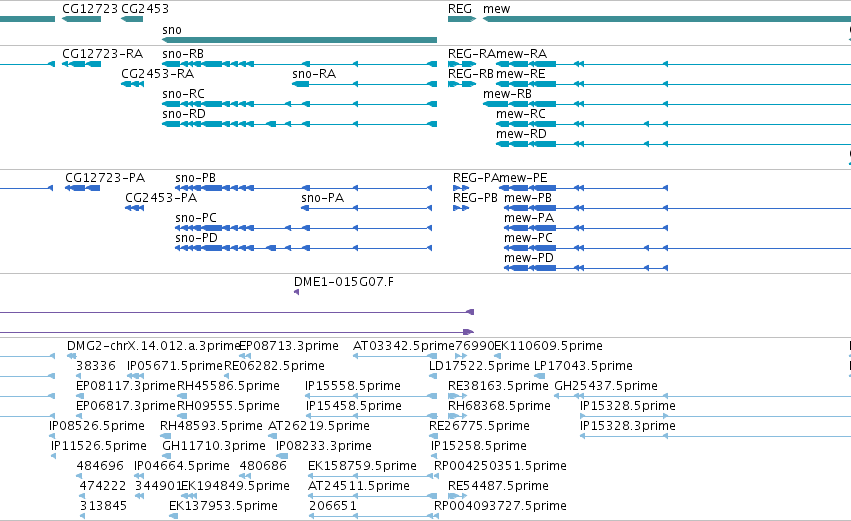Select the mew-RC transcript label
Screen dimensions: 851x521
point(520,114)
